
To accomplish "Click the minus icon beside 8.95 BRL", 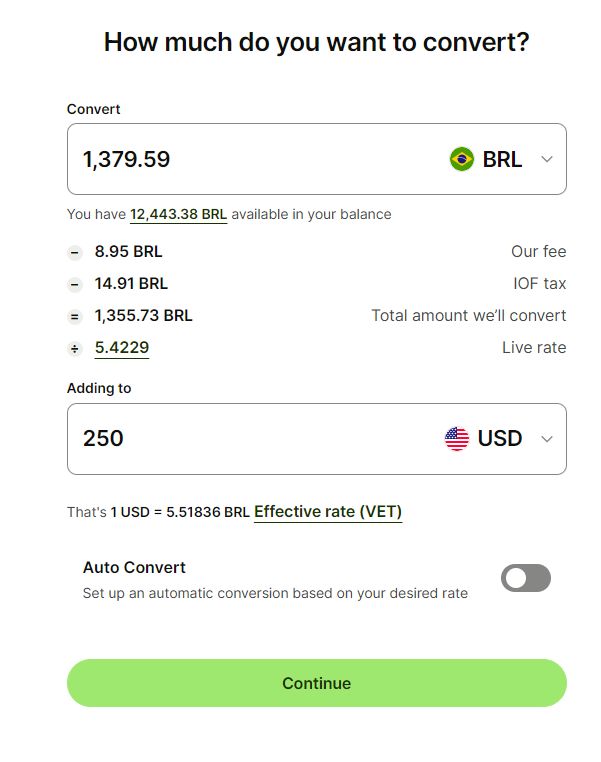I will click(x=74, y=253).
